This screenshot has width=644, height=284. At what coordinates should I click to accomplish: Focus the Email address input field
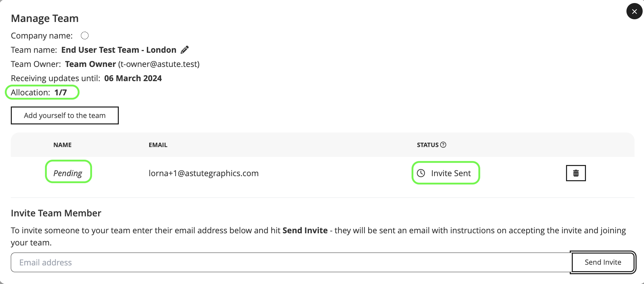290,262
